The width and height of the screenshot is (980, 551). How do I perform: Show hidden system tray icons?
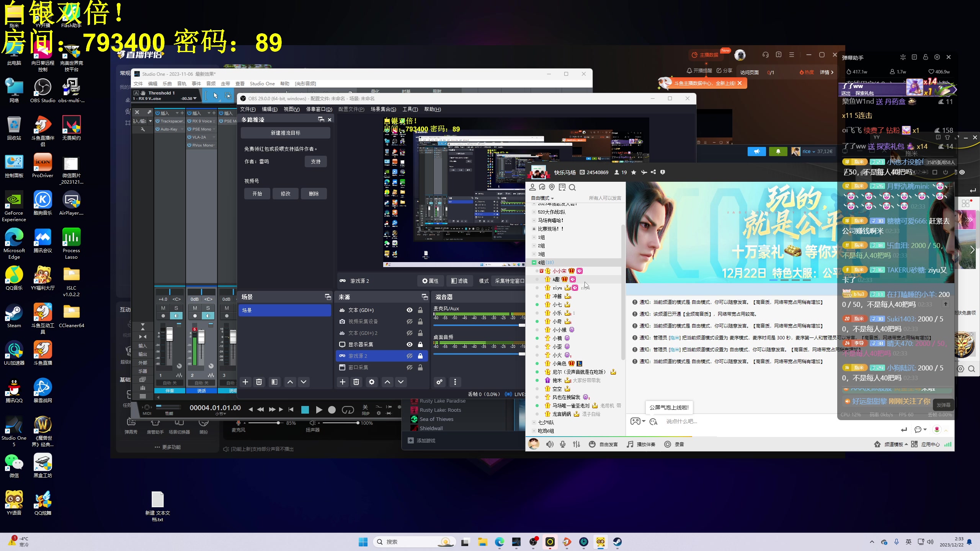(872, 542)
